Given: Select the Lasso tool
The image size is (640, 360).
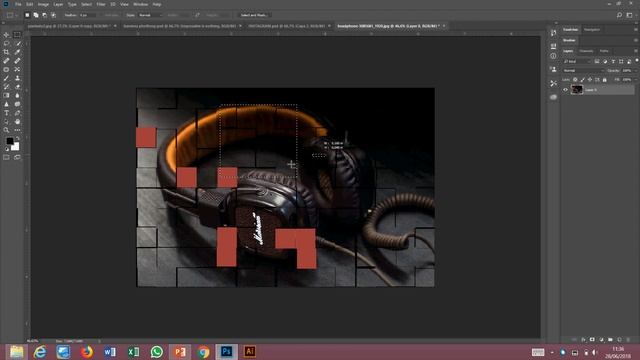Looking at the screenshot, I should (6, 43).
